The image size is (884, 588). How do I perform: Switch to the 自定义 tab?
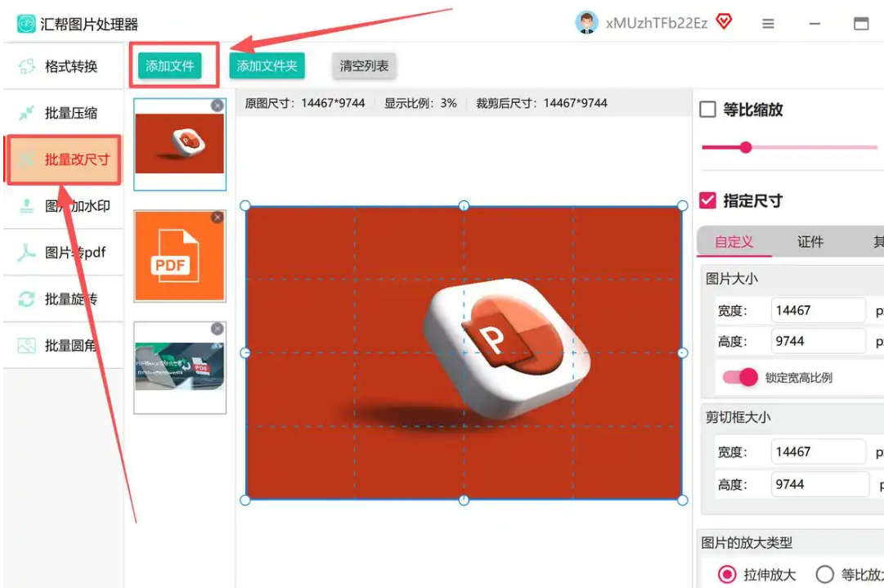[734, 242]
